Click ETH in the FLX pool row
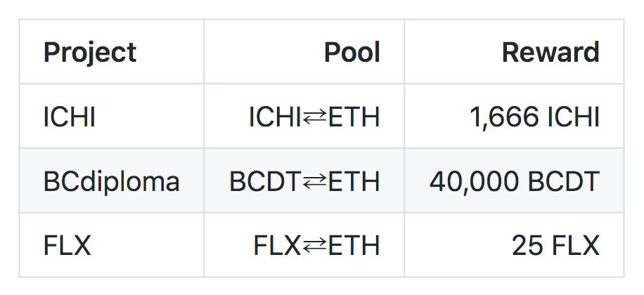The height and width of the screenshot is (295, 644). coord(354,246)
